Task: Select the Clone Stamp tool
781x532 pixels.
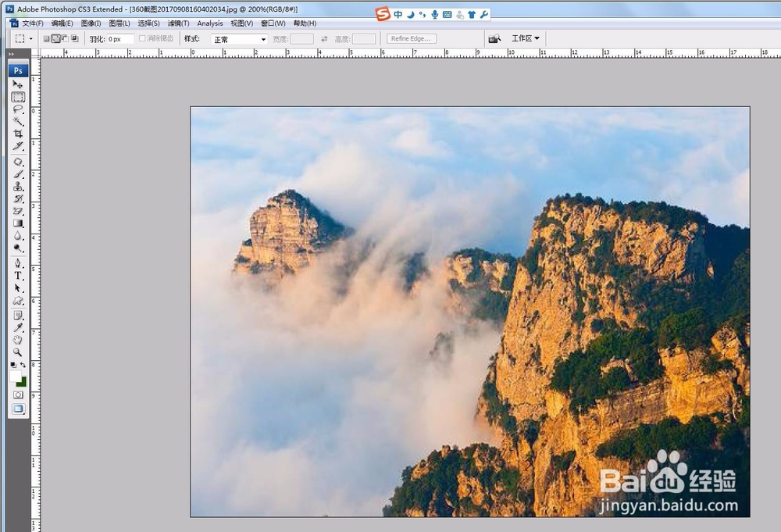Action: tap(18, 186)
